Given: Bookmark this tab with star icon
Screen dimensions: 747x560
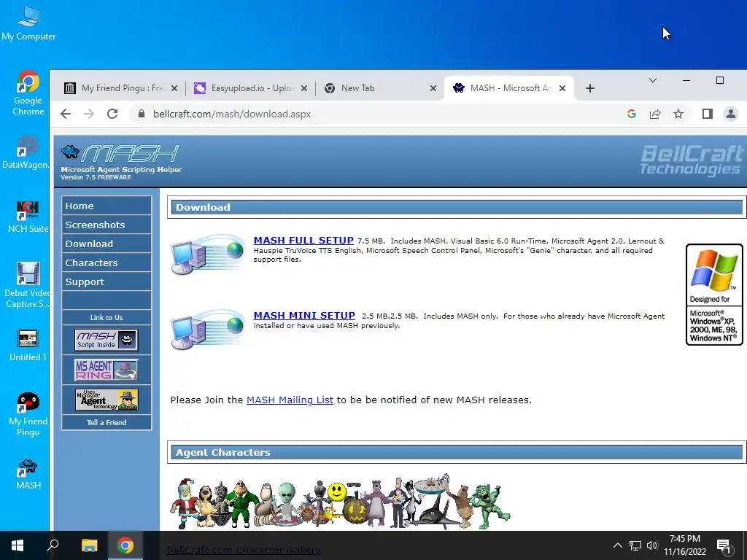Looking at the screenshot, I should click(x=678, y=114).
